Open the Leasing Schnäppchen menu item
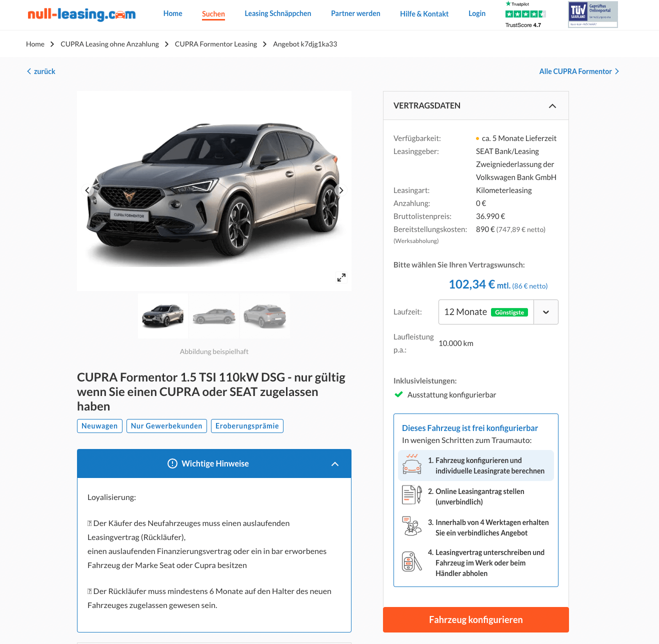This screenshot has height=644, width=659. click(x=278, y=13)
